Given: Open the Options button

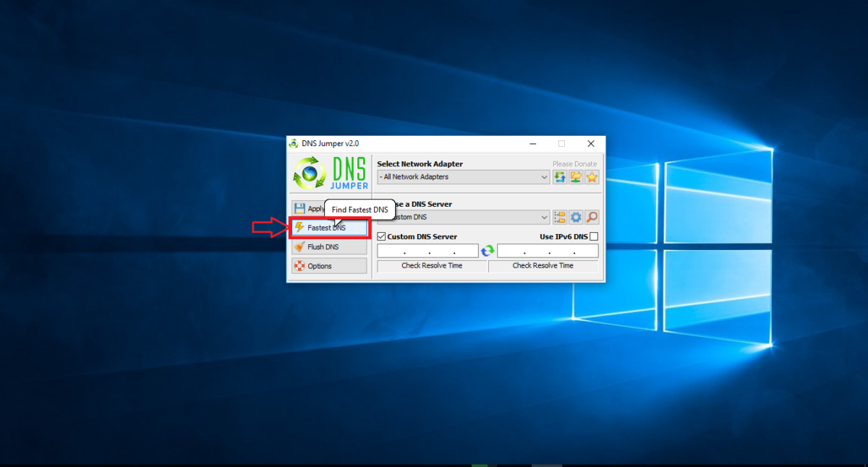Looking at the screenshot, I should (328, 266).
